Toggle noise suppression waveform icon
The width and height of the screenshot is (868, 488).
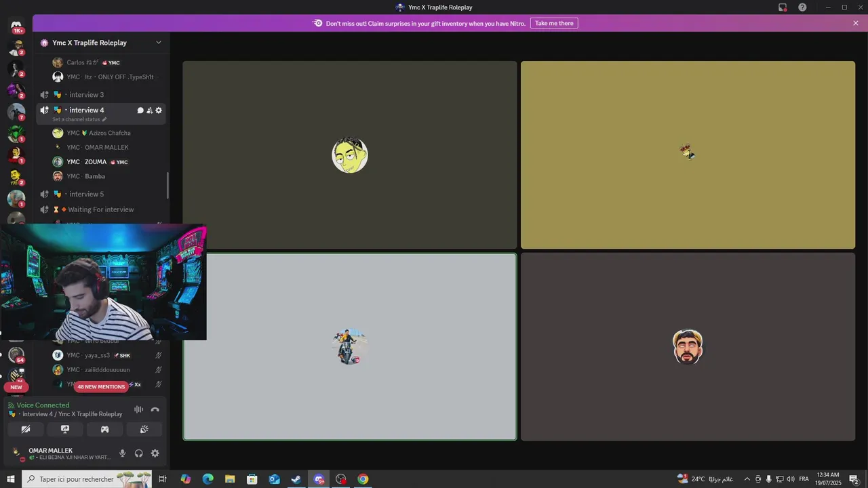point(138,409)
